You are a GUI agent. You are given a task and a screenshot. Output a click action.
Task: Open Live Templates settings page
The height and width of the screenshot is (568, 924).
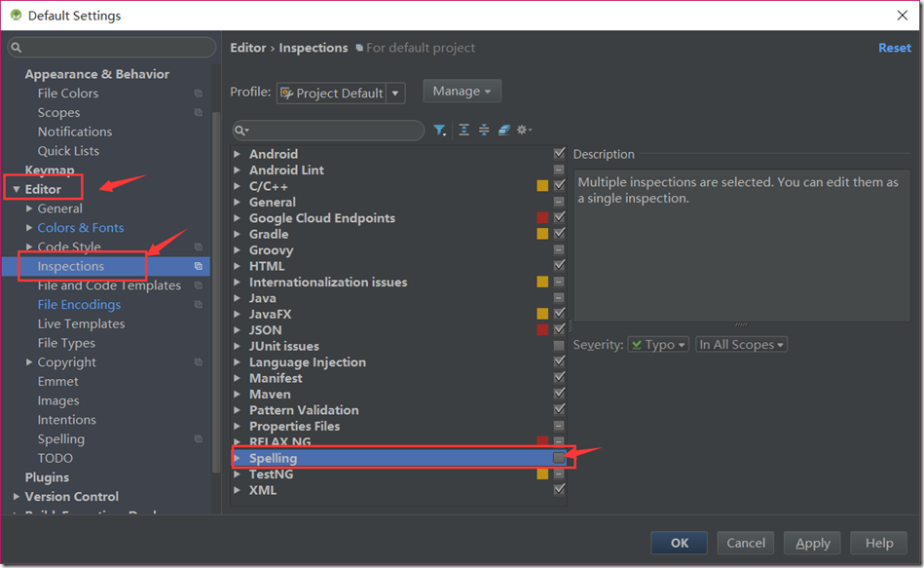click(81, 323)
